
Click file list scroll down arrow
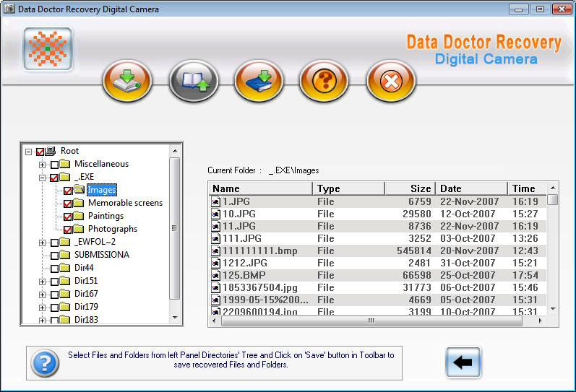pos(553,309)
